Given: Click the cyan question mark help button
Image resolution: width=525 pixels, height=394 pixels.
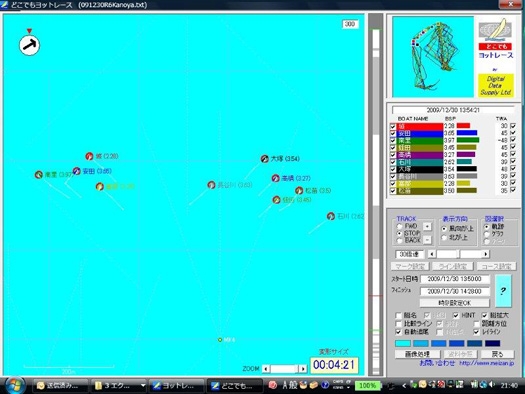Looking at the screenshot, I should [503, 291].
